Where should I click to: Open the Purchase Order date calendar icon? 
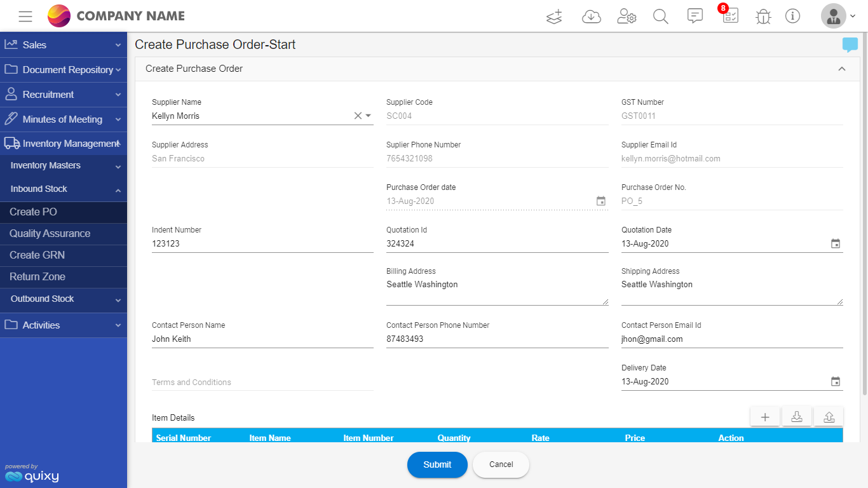tap(601, 201)
